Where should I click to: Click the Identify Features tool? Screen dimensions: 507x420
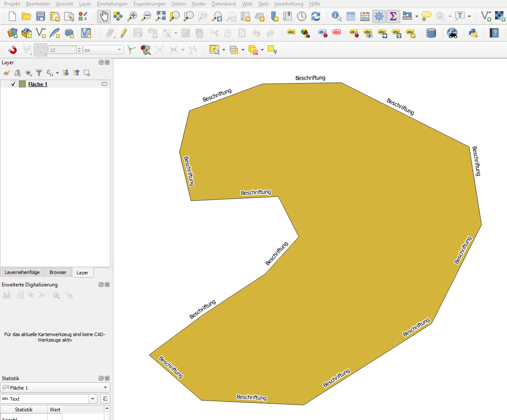pos(337,17)
